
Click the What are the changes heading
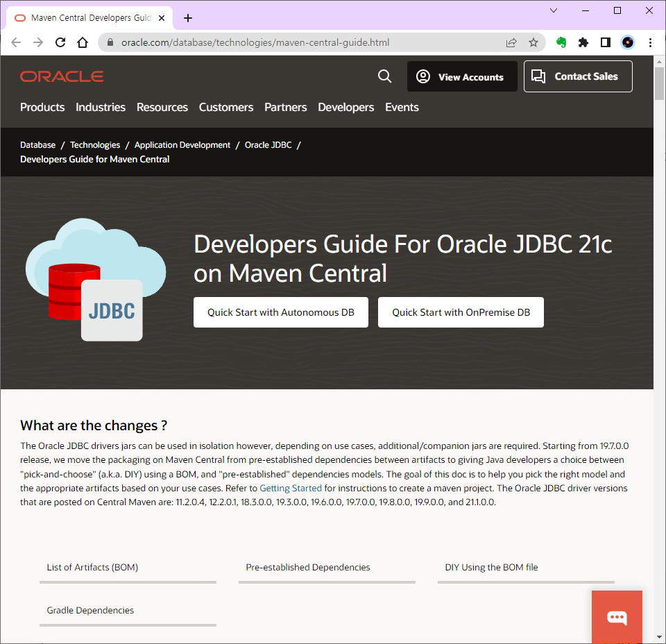tap(94, 425)
